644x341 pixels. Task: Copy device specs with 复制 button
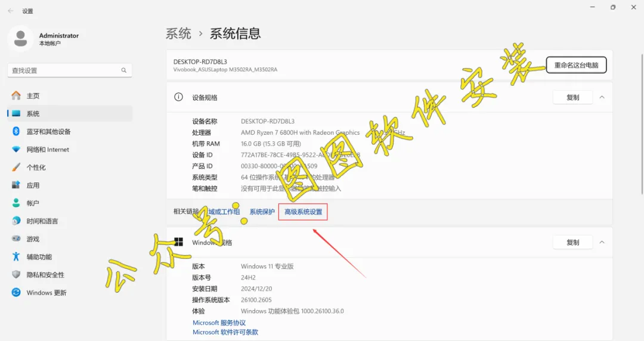pos(572,97)
